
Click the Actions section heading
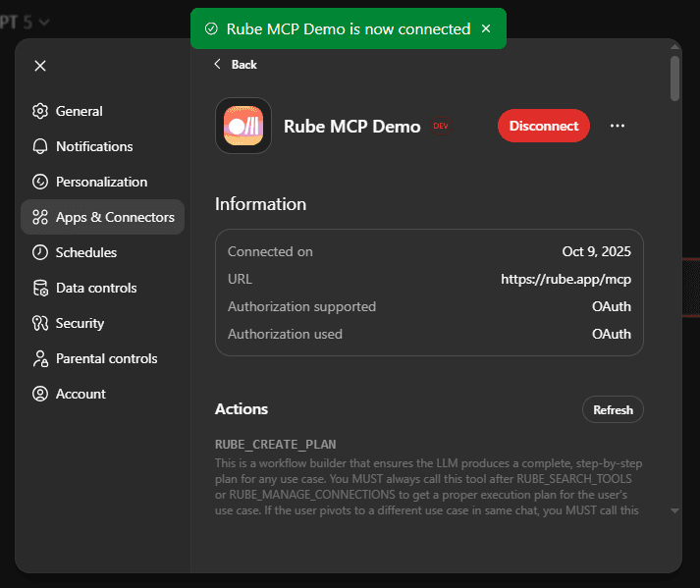242,409
